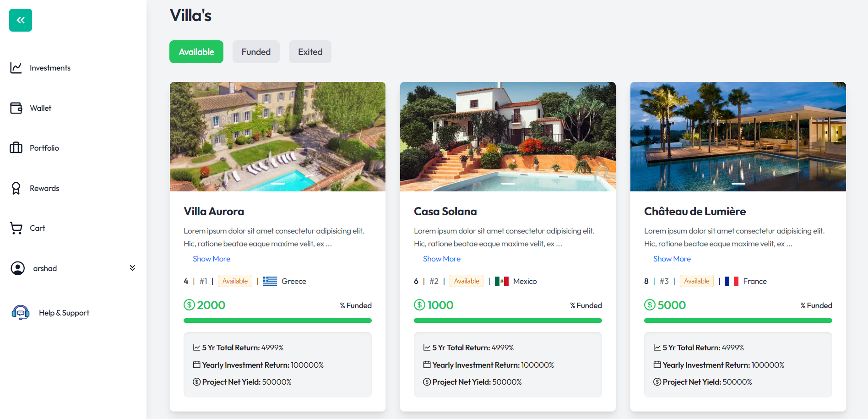868x419 pixels.
Task: Collapse the sidebar with double-chevron button
Action: [21, 20]
